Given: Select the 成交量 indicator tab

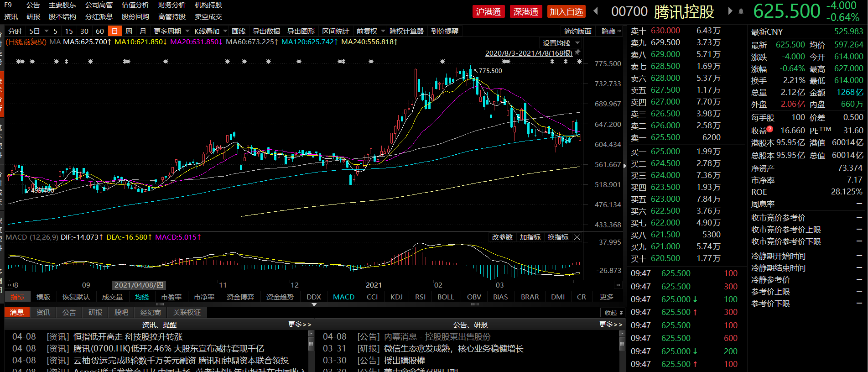Looking at the screenshot, I should [x=112, y=297].
